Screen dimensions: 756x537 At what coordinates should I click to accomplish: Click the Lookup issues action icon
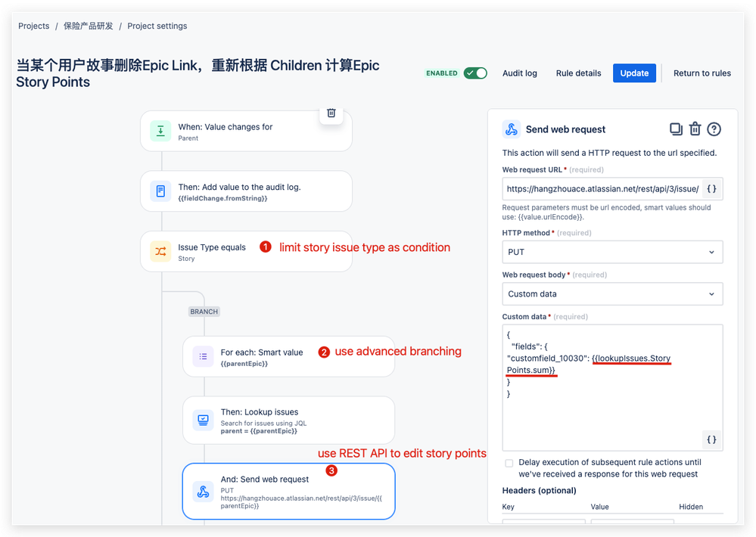tap(203, 420)
